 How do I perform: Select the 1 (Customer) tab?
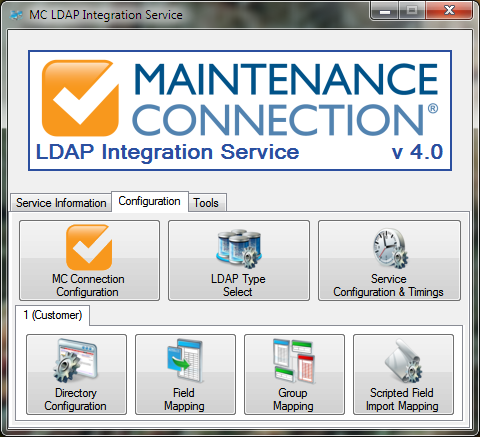[x=52, y=315]
